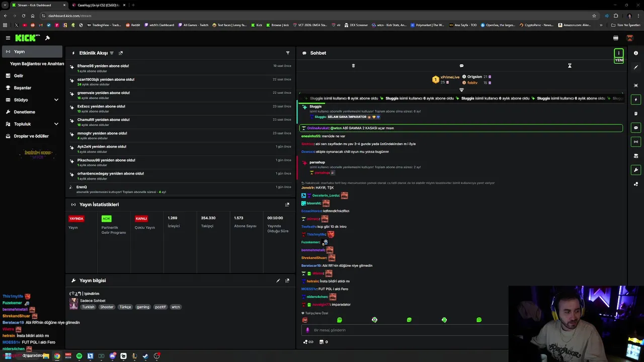Click the pozitif tag chip
Viewport: 644px width, 362px height.
160,307
